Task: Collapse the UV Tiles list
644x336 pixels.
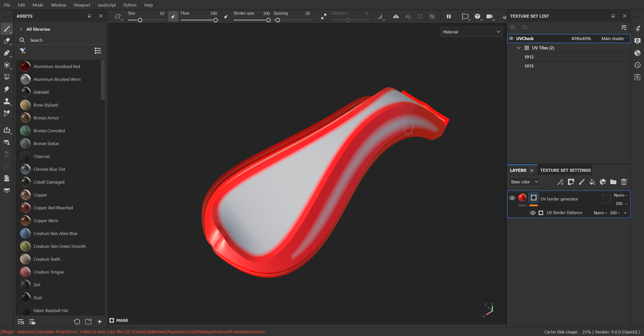Action: [519, 48]
